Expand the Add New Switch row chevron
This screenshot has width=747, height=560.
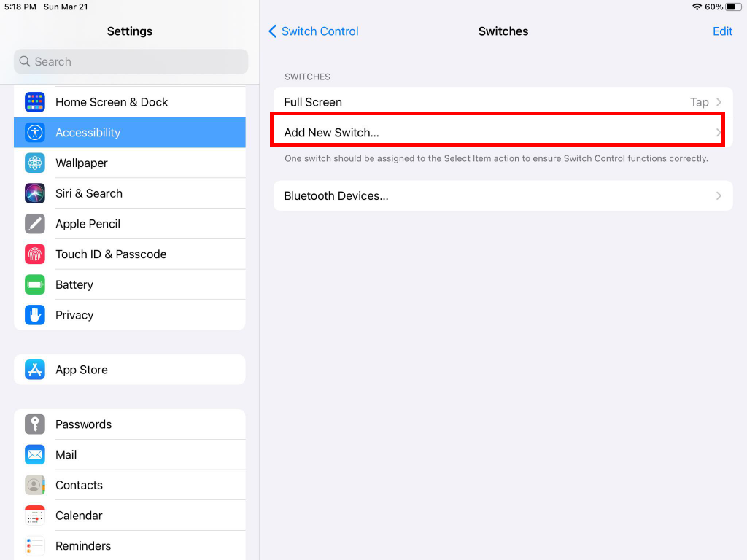click(719, 132)
